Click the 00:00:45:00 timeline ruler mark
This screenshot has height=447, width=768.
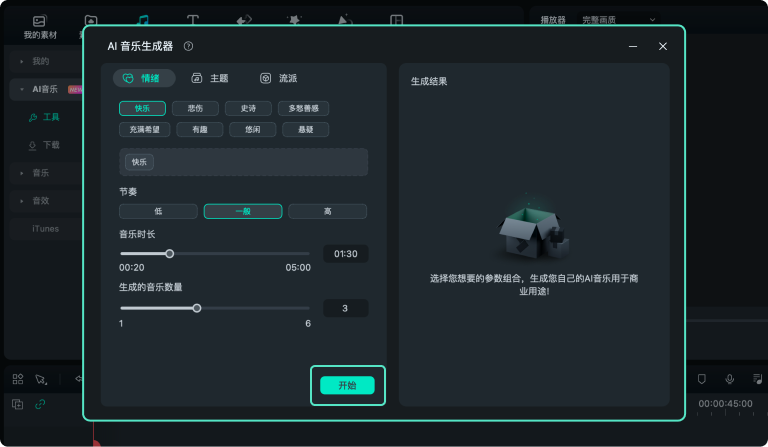tap(725, 403)
